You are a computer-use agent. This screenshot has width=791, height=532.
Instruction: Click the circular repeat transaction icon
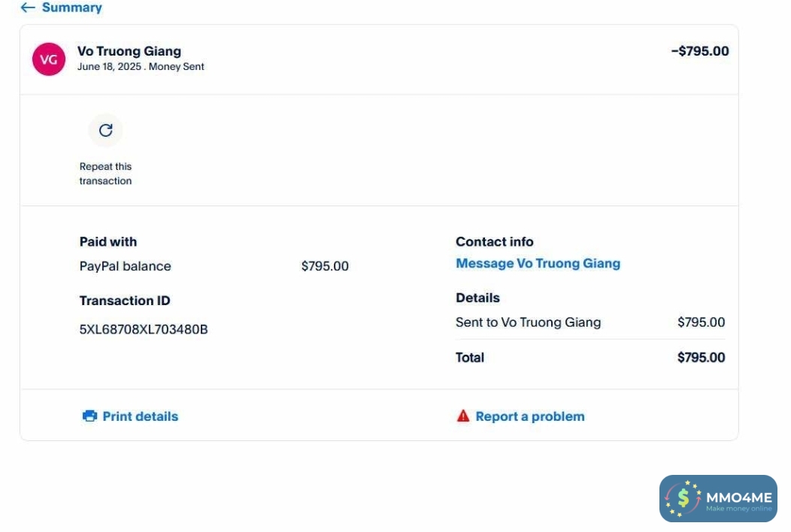click(105, 131)
